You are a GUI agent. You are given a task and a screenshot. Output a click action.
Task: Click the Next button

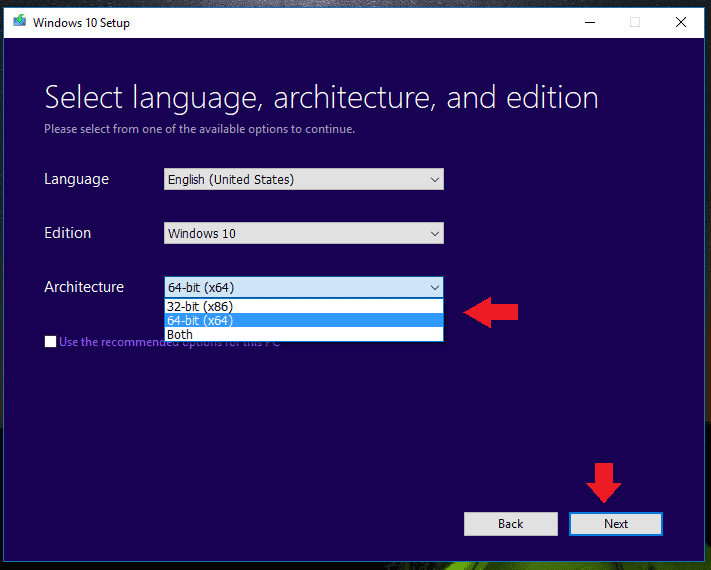(x=616, y=524)
